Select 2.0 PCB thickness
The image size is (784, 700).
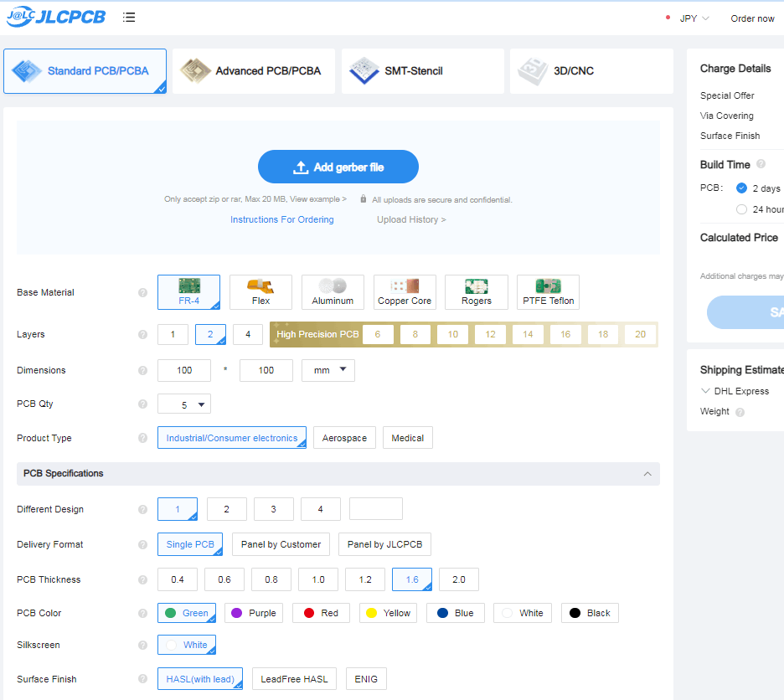coord(459,579)
